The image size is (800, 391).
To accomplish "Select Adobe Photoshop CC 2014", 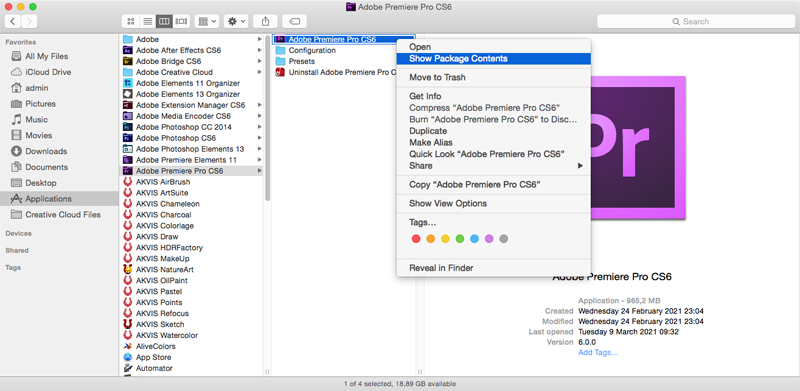I will click(184, 127).
